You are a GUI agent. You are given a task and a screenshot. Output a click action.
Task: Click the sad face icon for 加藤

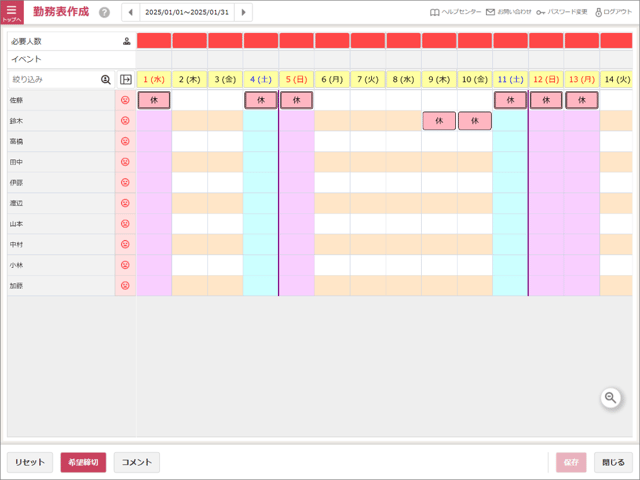pyautogui.click(x=125, y=286)
